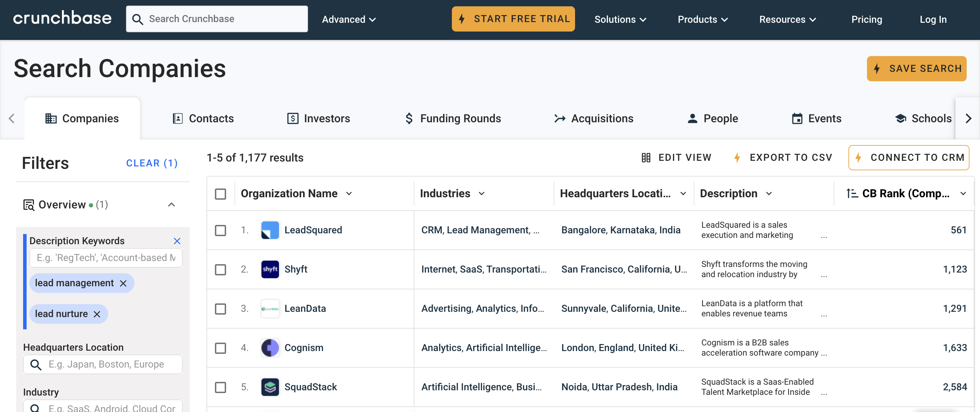Switch to the Schools tab

pos(923,118)
